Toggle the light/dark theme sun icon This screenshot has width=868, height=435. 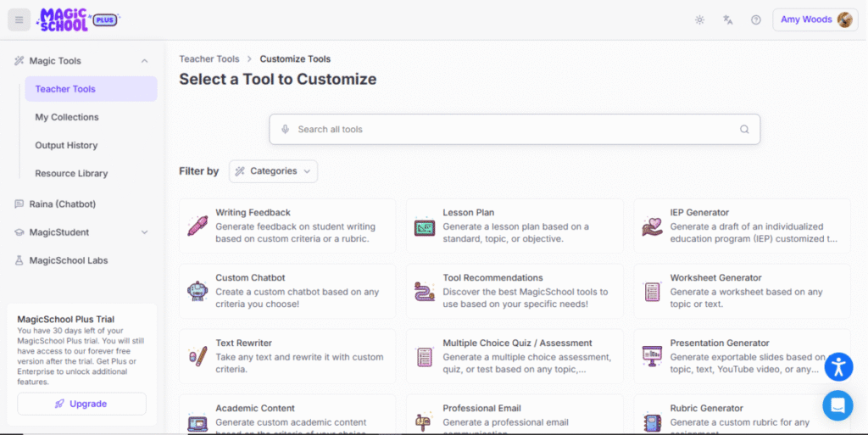point(699,20)
